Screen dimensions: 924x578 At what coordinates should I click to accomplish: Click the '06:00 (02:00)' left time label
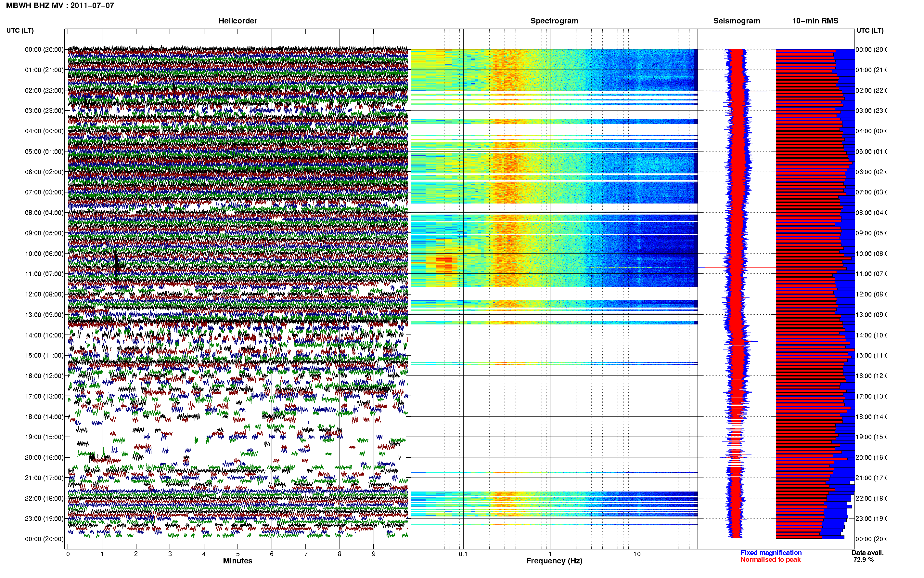44,172
